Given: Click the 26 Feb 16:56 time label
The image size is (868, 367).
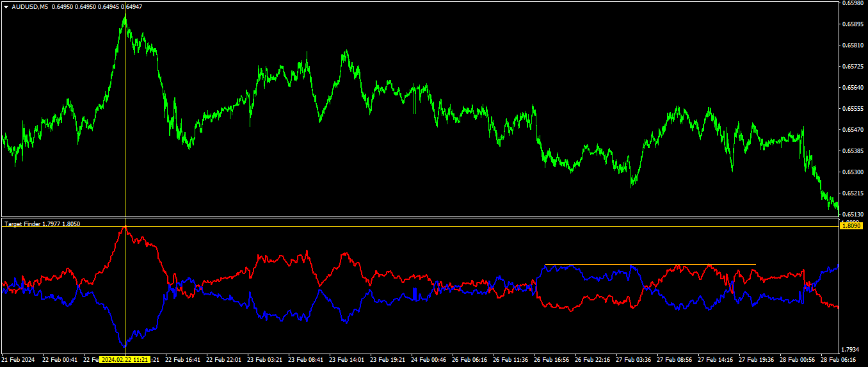Looking at the screenshot, I should point(551,360).
